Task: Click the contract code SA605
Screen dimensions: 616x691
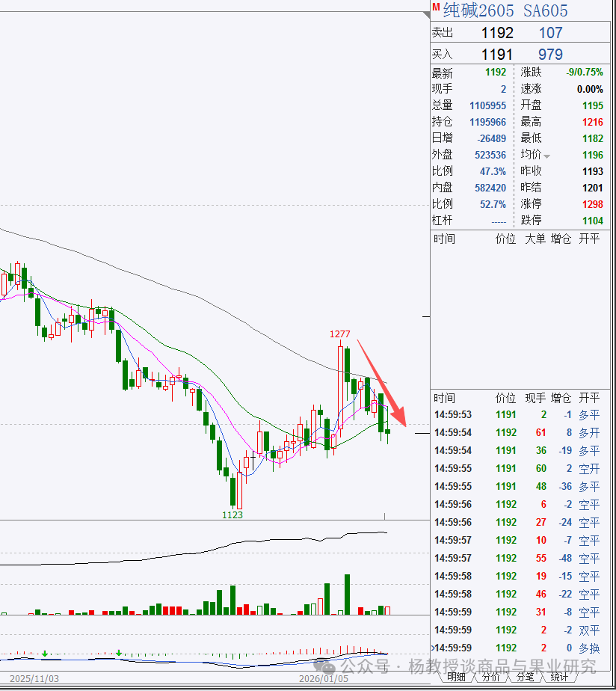Action: coord(546,11)
